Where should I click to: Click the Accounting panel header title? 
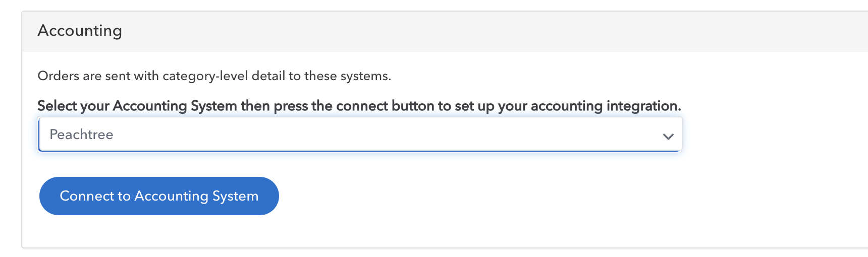[x=80, y=31]
